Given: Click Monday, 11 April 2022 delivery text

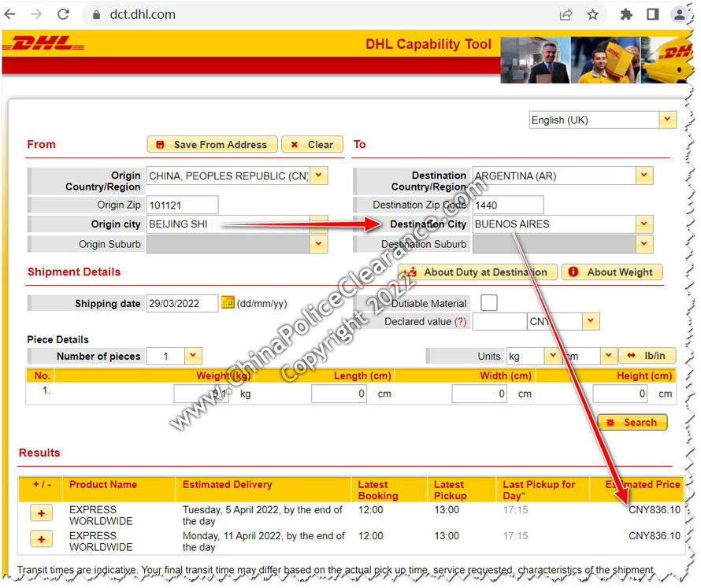Looking at the screenshot, I should tap(263, 541).
